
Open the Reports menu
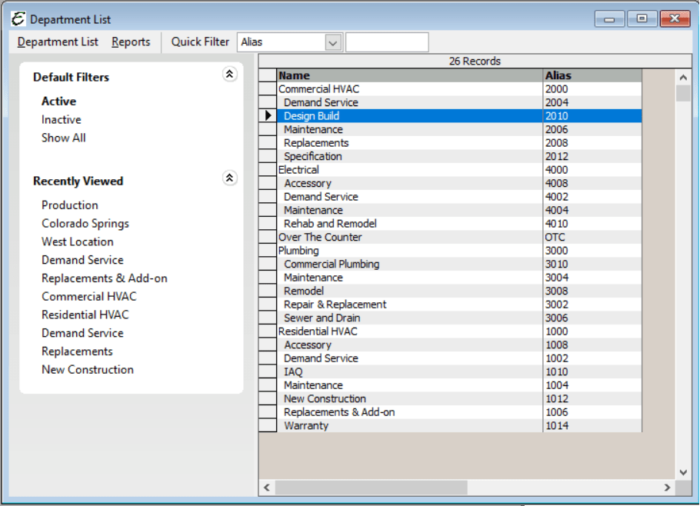[x=131, y=42]
